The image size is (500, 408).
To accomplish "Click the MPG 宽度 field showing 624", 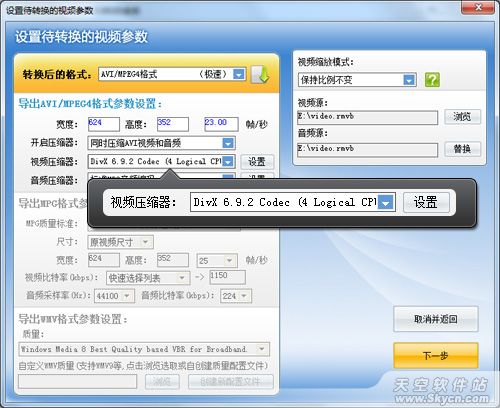I will (104, 260).
